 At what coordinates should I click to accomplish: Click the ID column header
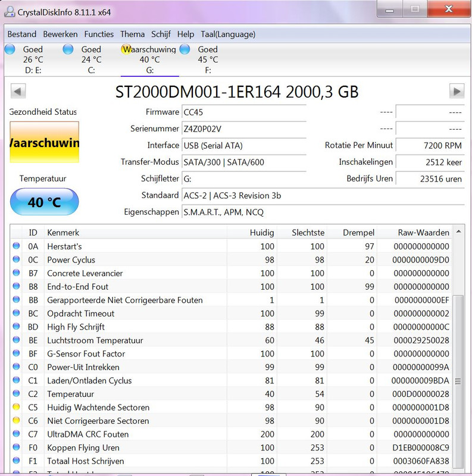tap(33, 233)
